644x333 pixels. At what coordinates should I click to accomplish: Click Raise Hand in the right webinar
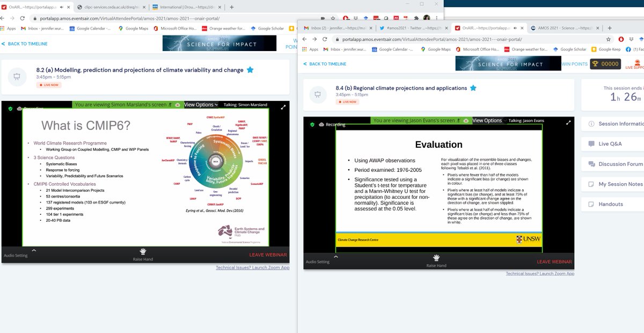pyautogui.click(x=436, y=262)
